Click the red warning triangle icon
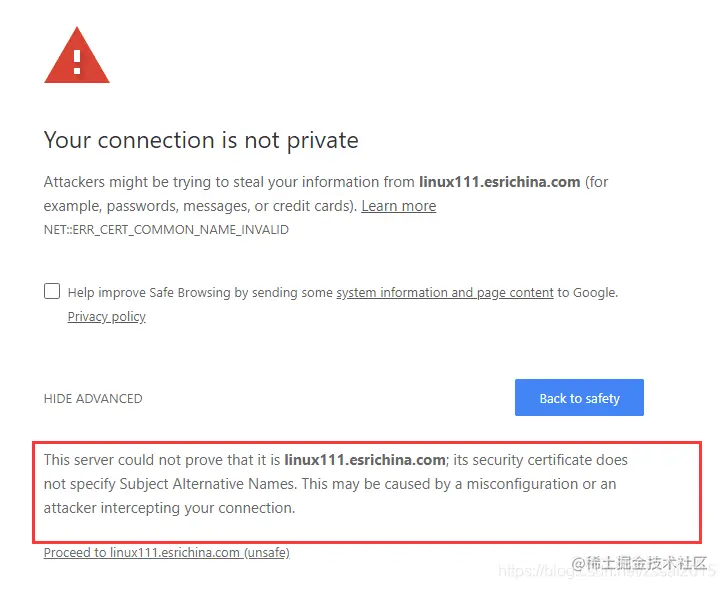Image resolution: width=725 pixels, height=589 pixels. 77,55
